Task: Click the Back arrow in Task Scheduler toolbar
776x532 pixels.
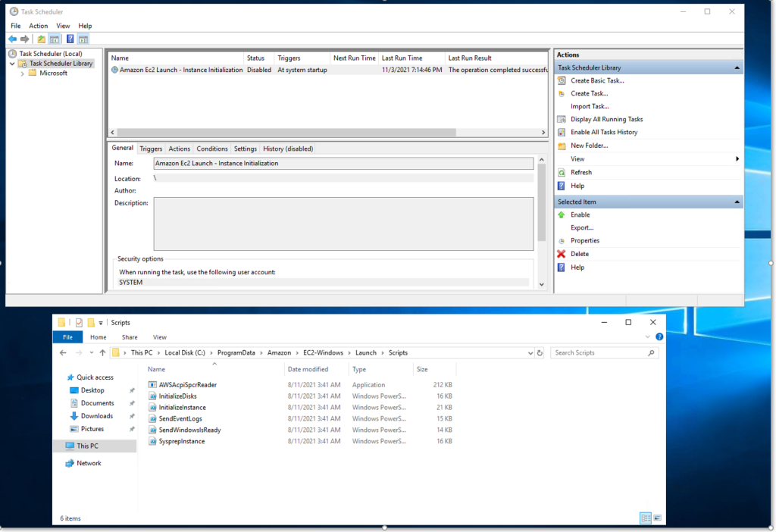Action: pyautogui.click(x=12, y=37)
